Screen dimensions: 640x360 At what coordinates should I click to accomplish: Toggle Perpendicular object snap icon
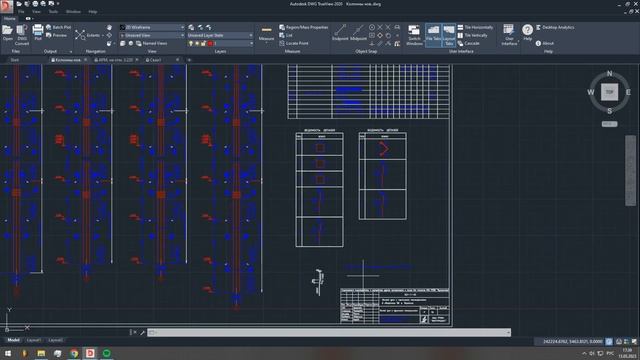(x=372, y=43)
